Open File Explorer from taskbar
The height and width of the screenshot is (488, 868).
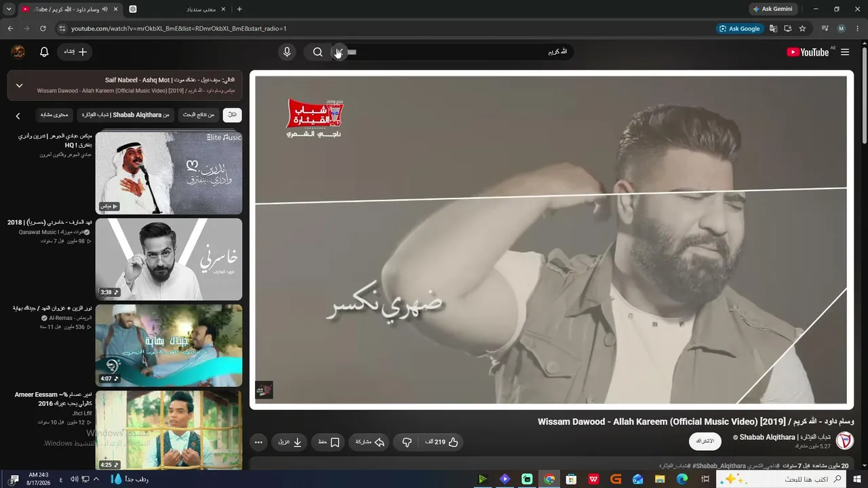point(660,479)
